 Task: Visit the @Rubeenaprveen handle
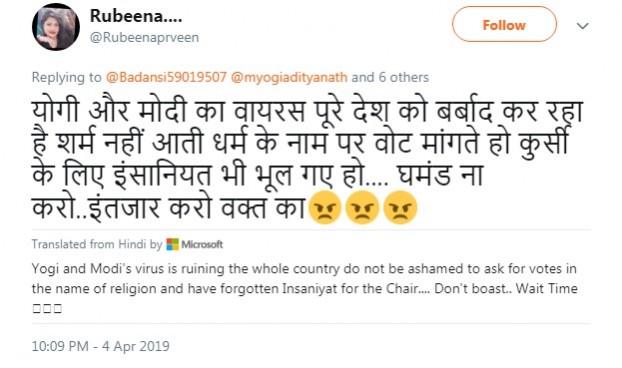(144, 38)
